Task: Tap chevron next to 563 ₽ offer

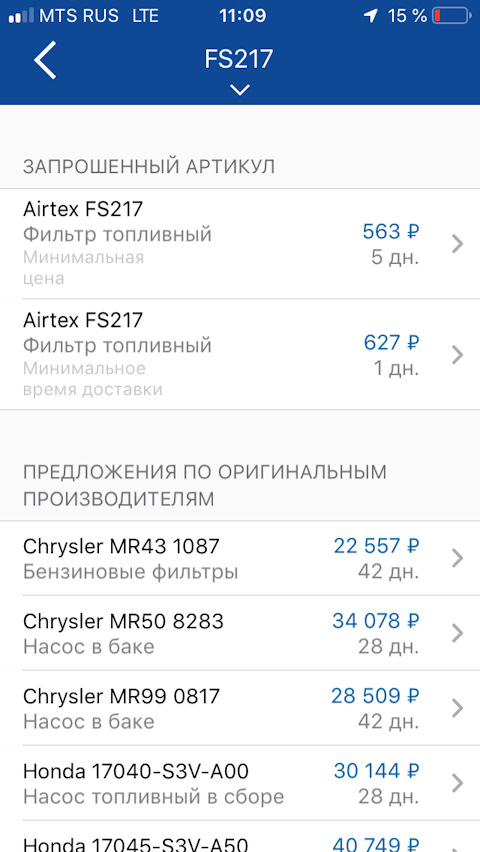Action: coord(457,244)
